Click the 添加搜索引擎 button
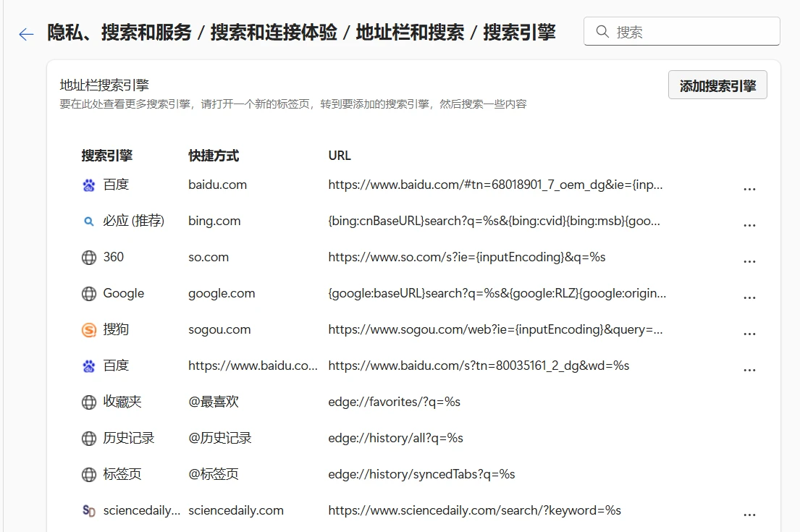The image size is (800, 532). point(717,85)
